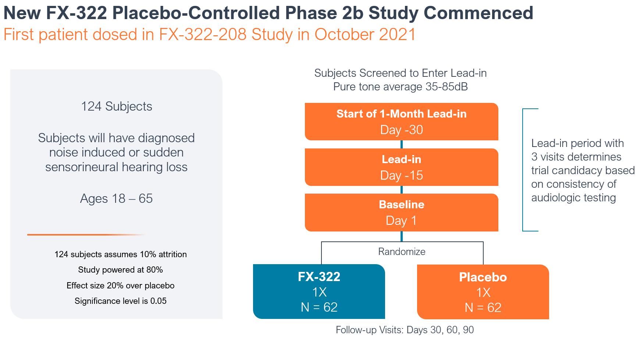Select the Follow-up Visits Days 30, 60, 90 text

[405, 330]
